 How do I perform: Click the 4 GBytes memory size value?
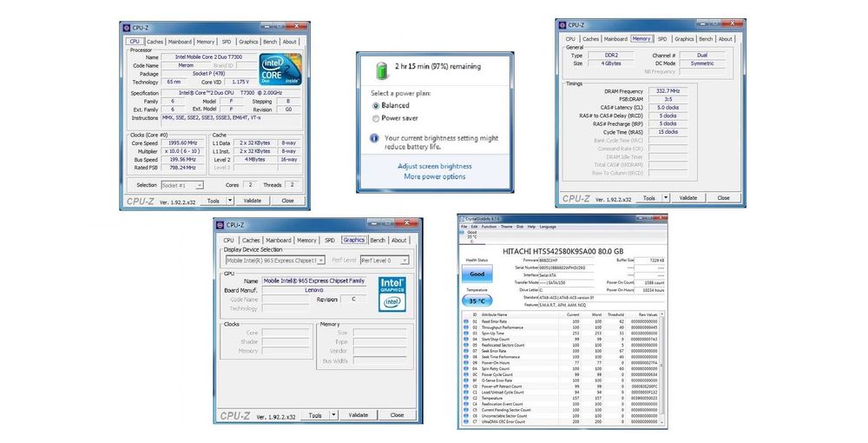[611, 63]
